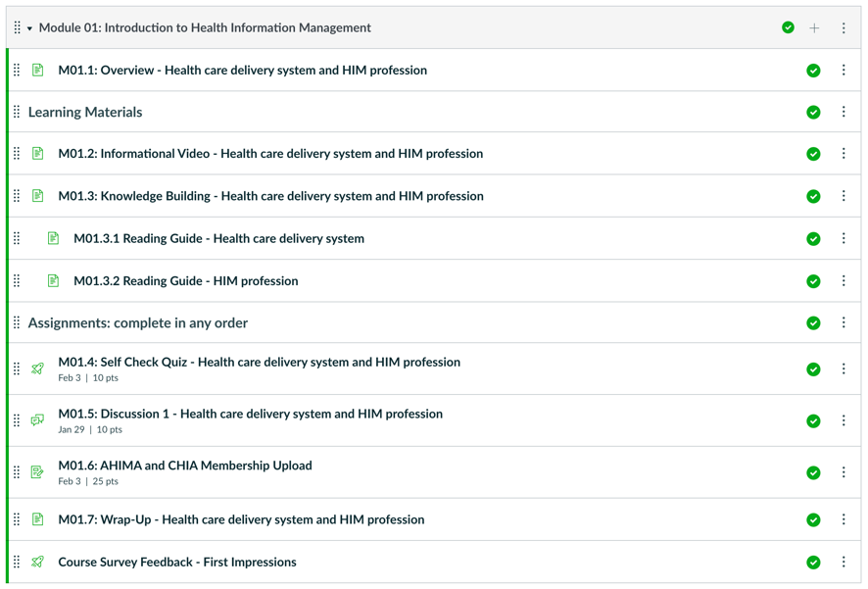Click drag handle for M01.3.1 Reading Guide
This screenshot has height=589, width=868.
[x=17, y=238]
